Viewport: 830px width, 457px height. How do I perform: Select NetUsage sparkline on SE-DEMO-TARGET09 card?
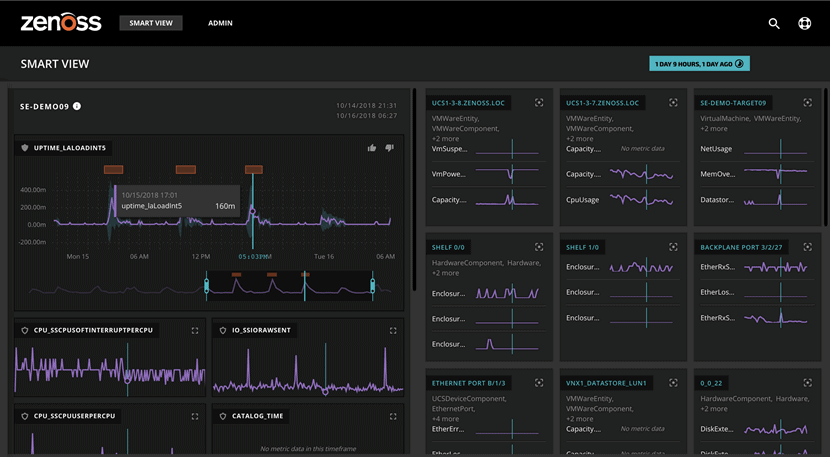(x=775, y=149)
